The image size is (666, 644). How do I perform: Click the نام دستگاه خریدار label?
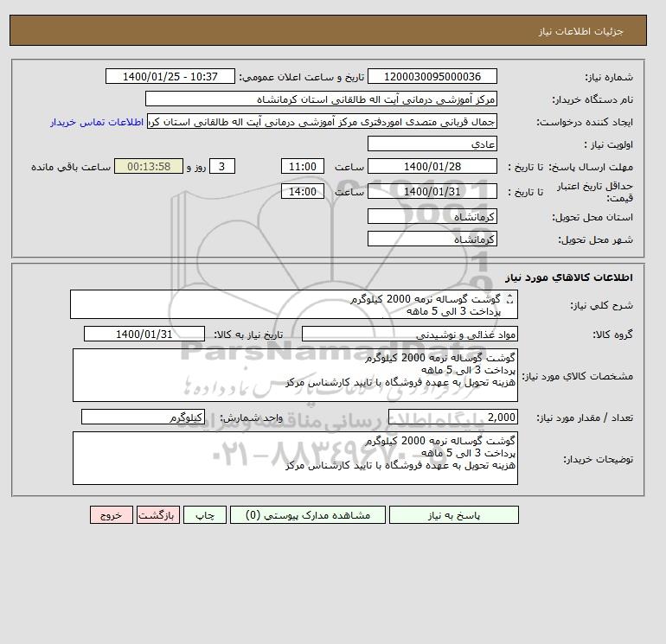(x=592, y=99)
